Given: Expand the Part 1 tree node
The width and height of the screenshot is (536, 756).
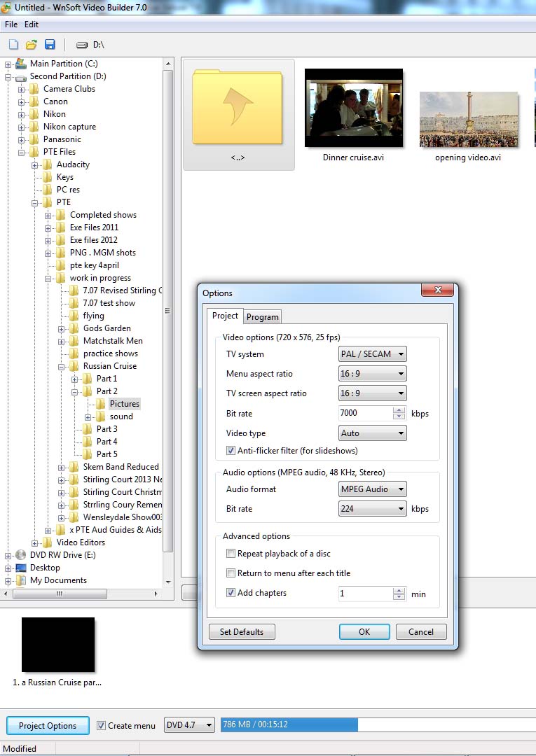Looking at the screenshot, I should (x=74, y=379).
